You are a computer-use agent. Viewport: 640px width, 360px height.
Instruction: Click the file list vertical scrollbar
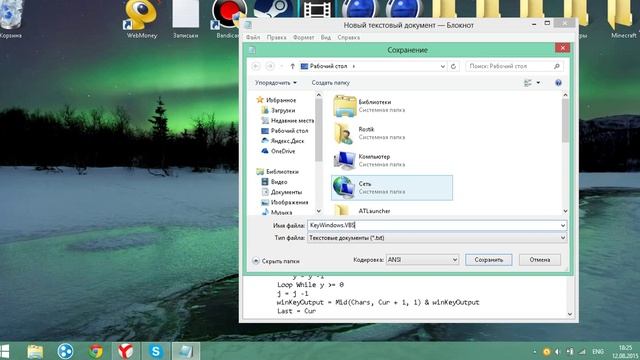point(565,120)
